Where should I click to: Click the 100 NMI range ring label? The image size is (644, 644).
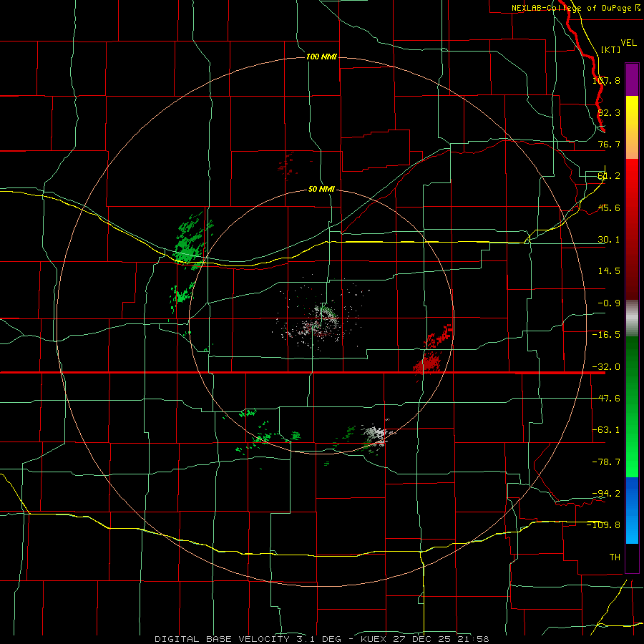tap(321, 57)
